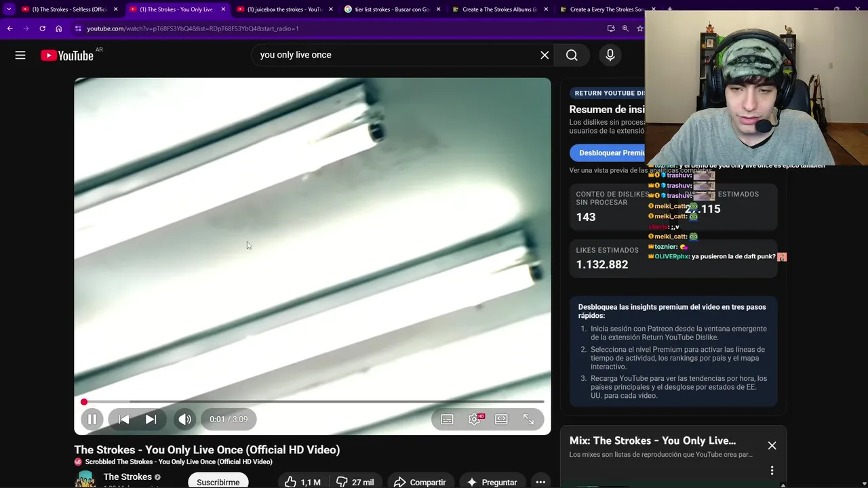Open site info icon in address bar
Viewport: 868px width, 488px height.
pos(78,28)
